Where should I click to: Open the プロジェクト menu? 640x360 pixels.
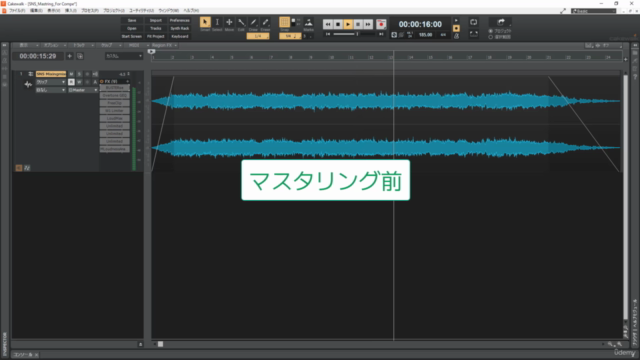[114, 11]
